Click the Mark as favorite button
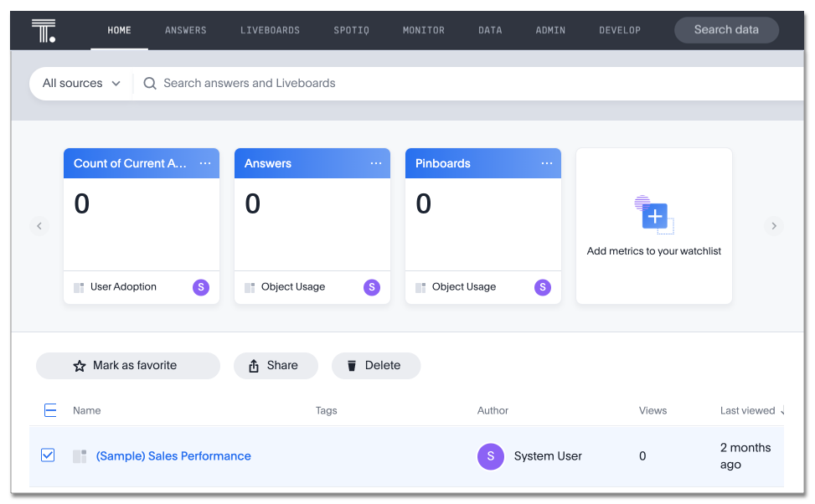Viewport: 815px width, 504px height. [x=127, y=366]
